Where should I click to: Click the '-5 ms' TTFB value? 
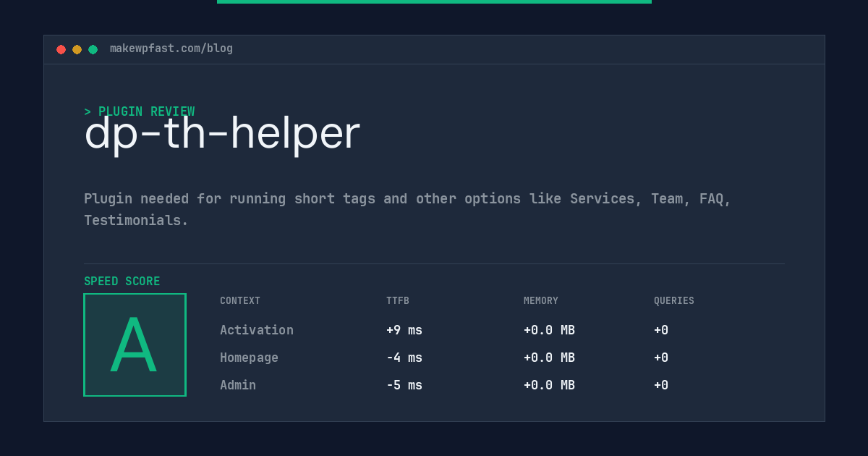pyautogui.click(x=404, y=385)
